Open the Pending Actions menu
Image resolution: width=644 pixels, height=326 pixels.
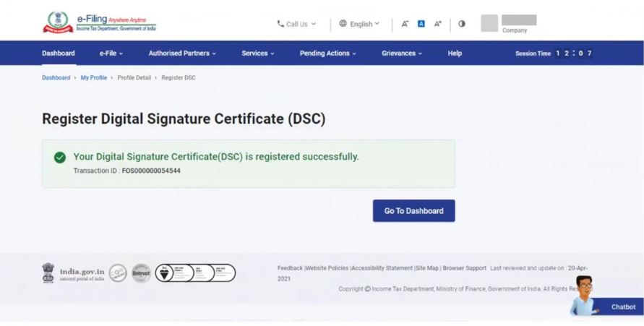click(328, 53)
